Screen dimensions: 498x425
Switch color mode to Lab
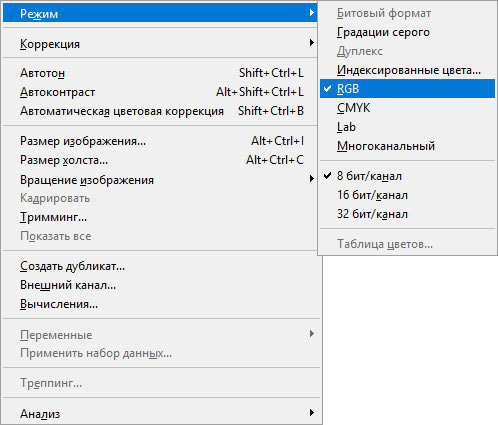click(x=407, y=127)
